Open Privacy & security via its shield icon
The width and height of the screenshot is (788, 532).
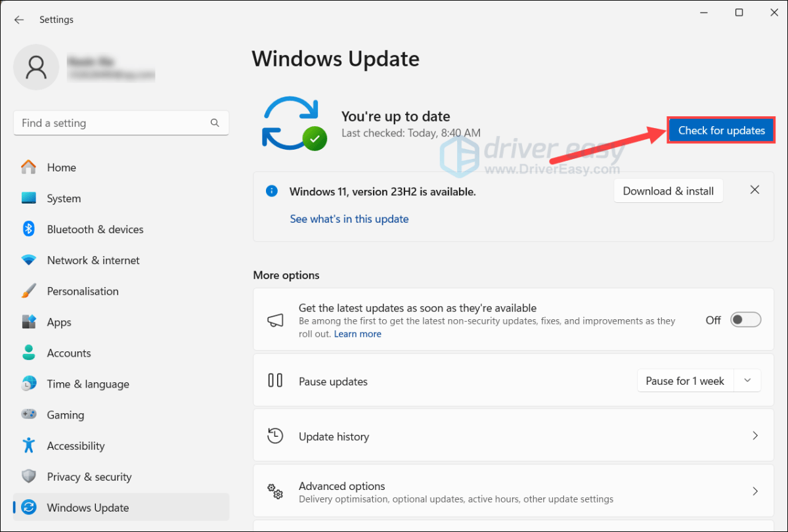point(29,476)
